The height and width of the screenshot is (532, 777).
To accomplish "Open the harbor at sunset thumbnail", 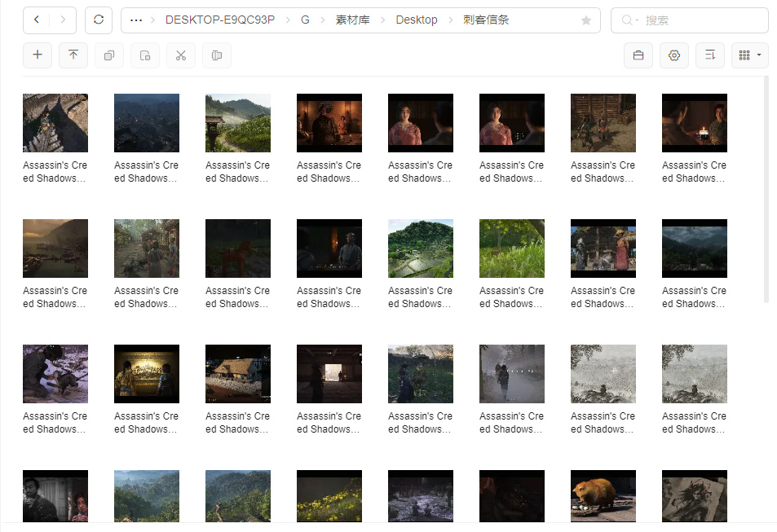I will pyautogui.click(x=55, y=248).
